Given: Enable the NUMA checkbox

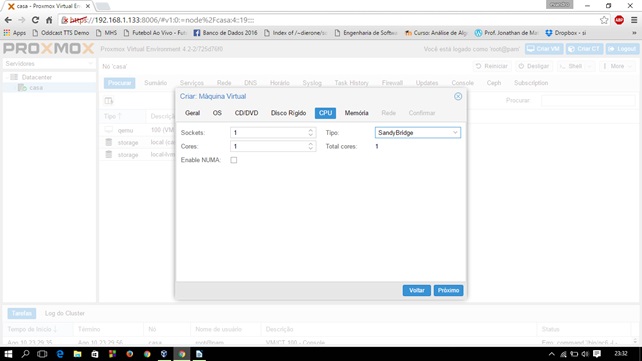Looking at the screenshot, I should pyautogui.click(x=233, y=160).
